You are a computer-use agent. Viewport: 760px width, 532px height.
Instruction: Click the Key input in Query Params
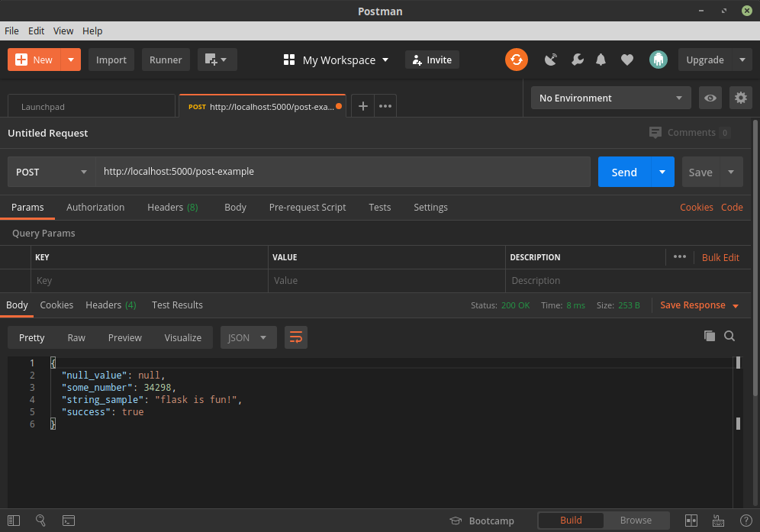[x=150, y=281]
